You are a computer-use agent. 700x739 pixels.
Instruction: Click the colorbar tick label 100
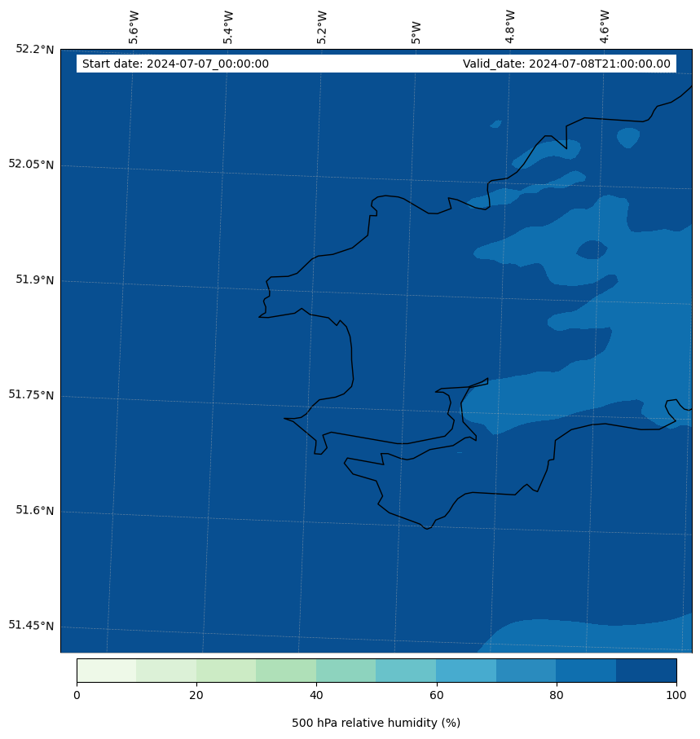(676, 695)
